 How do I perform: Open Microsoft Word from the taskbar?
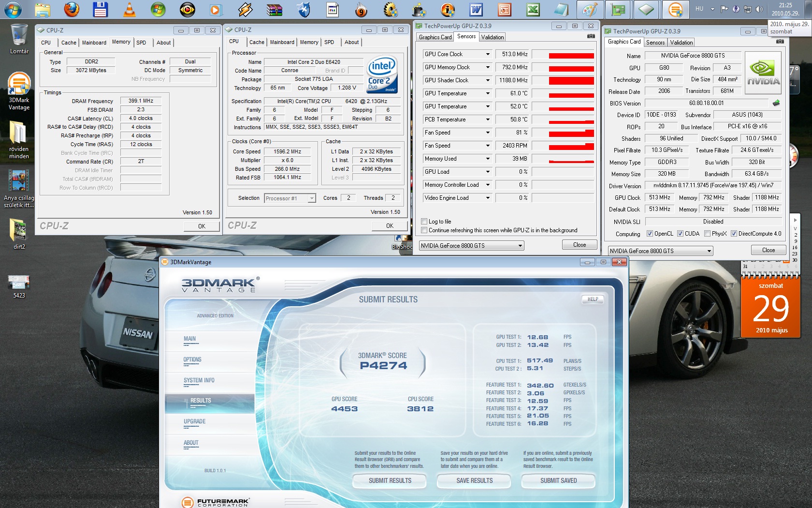476,9
